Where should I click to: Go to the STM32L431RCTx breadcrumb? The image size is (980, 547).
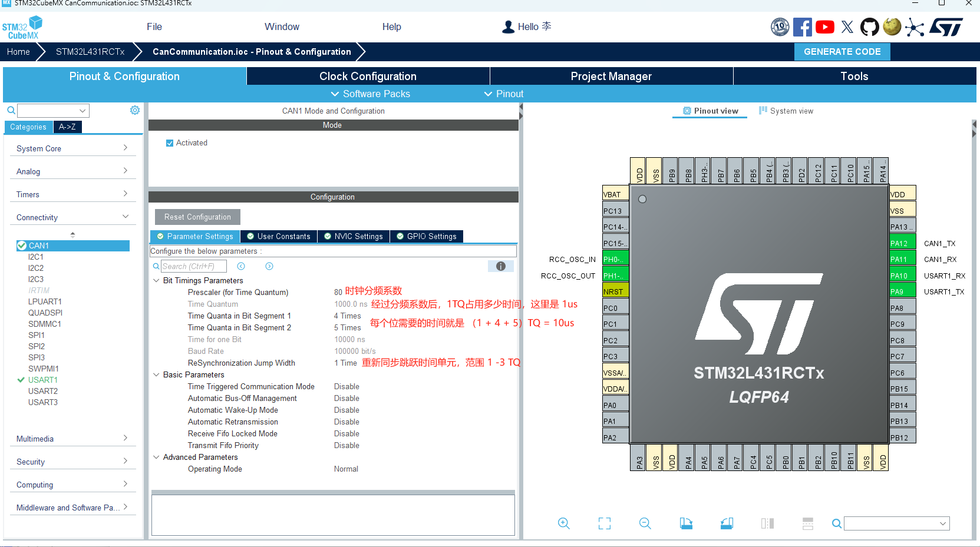(x=90, y=52)
